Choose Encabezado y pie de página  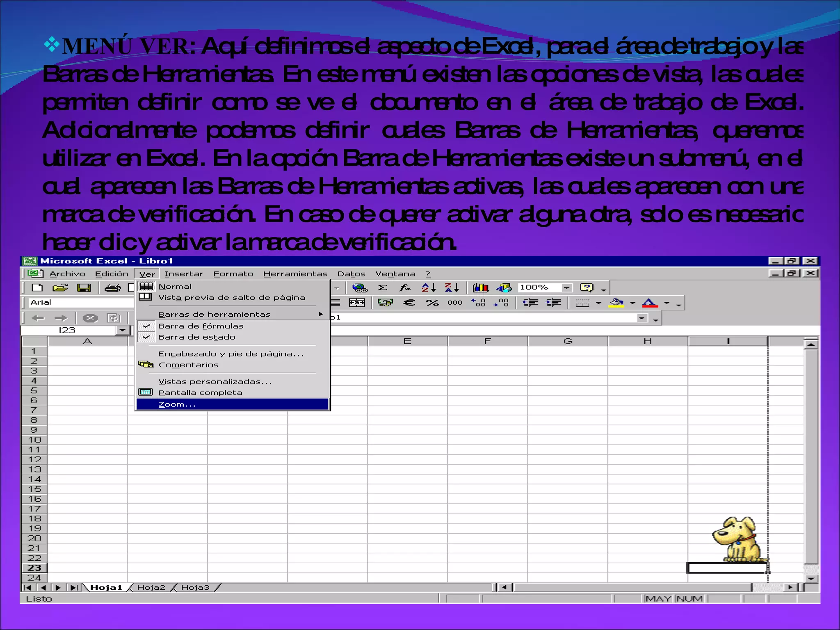tap(233, 354)
